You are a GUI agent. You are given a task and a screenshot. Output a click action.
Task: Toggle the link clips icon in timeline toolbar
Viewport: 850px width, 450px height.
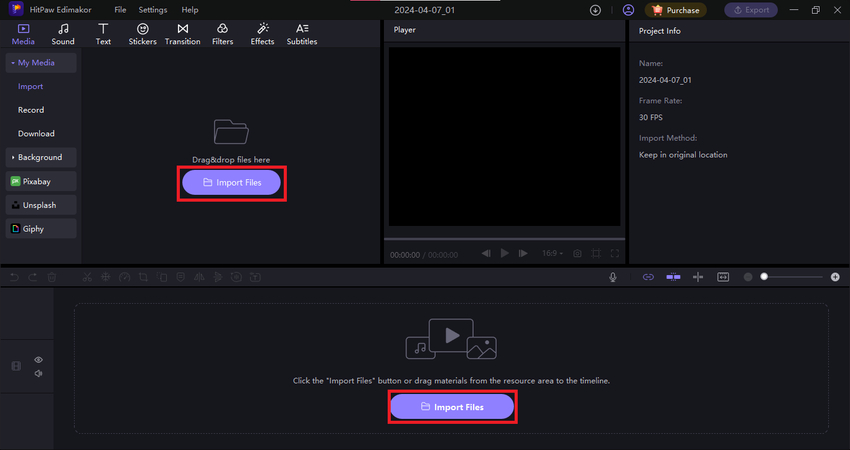[647, 276]
